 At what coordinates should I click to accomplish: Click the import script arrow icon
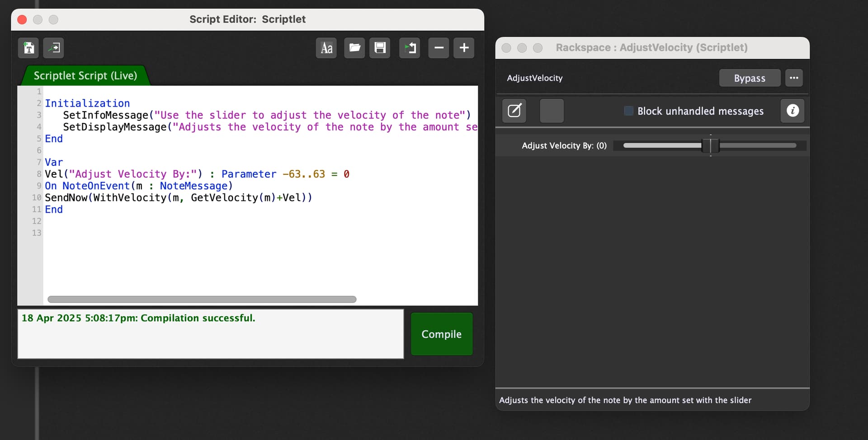click(54, 48)
